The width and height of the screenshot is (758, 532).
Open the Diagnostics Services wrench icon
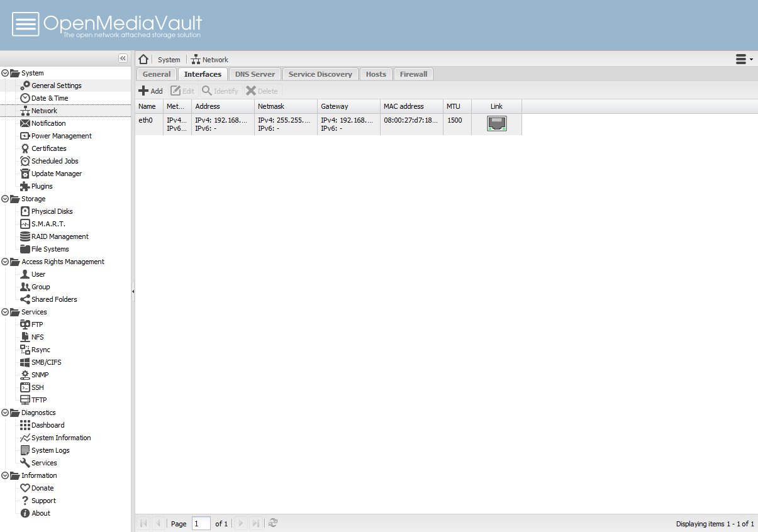25,463
